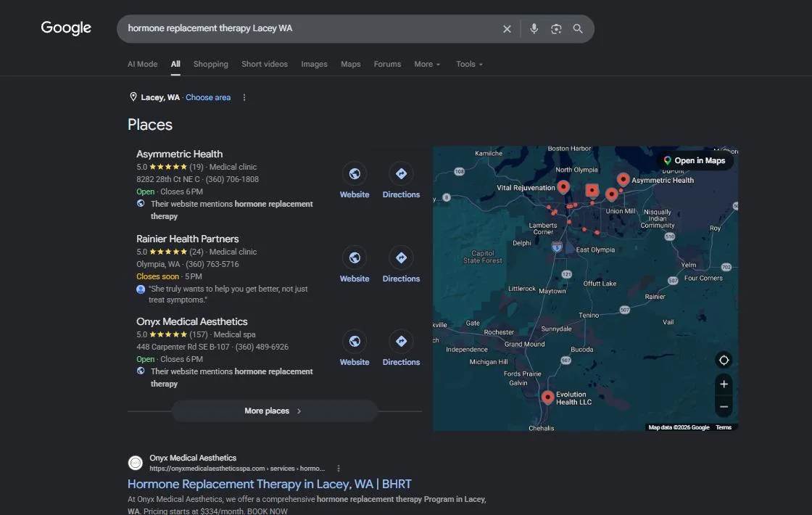Screen dimensions: 812x515
Task: Get directions to Rainier Health Partners
Action: coord(402,257)
